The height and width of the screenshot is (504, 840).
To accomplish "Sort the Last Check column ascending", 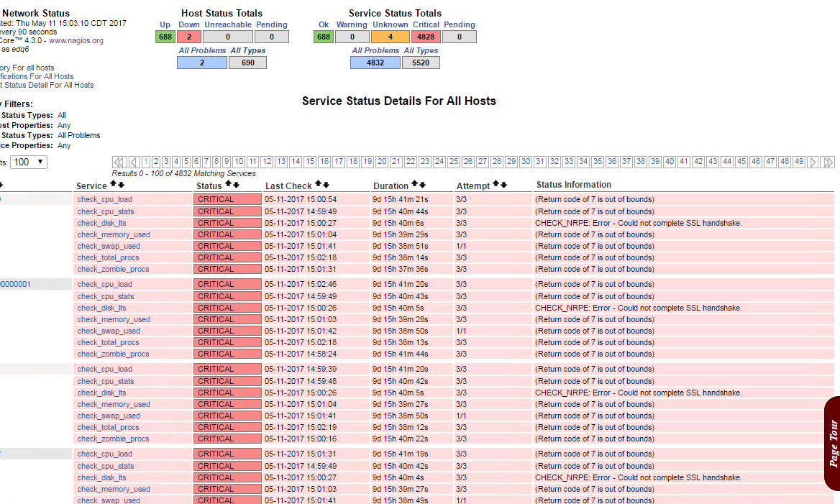I will pyautogui.click(x=318, y=184).
